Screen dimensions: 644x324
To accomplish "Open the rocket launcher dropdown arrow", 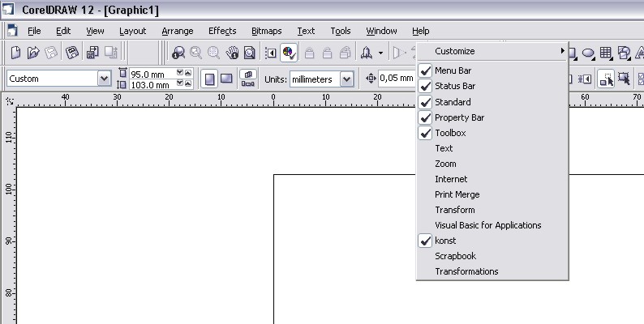I will [x=380, y=53].
